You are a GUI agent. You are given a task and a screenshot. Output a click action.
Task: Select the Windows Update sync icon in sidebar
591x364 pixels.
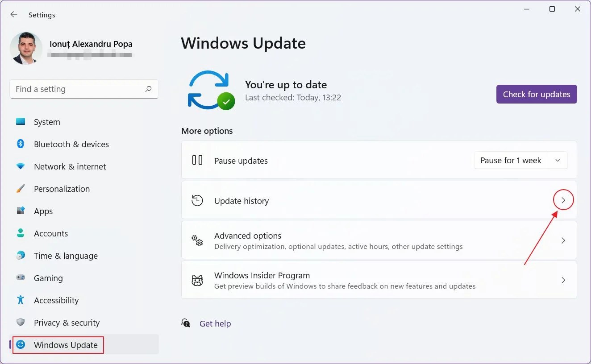[21, 344]
